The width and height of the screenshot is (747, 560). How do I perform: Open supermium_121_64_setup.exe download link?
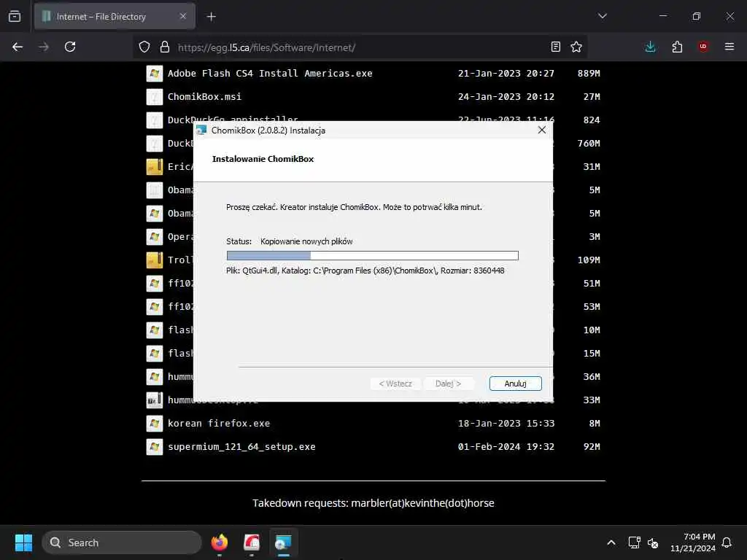tap(241, 447)
